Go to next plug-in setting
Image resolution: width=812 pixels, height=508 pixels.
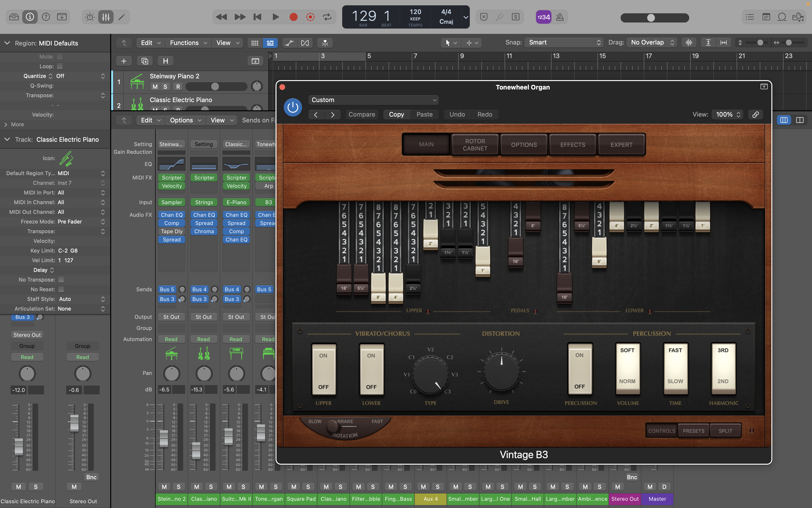click(x=333, y=115)
